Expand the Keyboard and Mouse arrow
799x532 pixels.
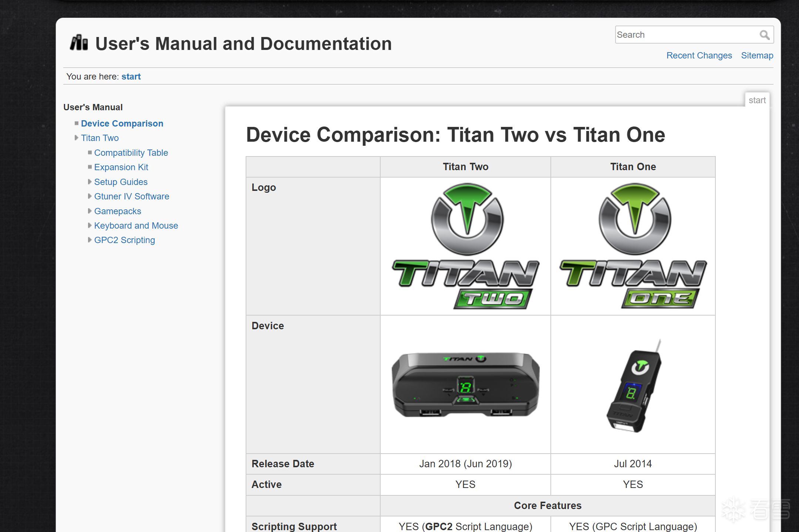[90, 225]
